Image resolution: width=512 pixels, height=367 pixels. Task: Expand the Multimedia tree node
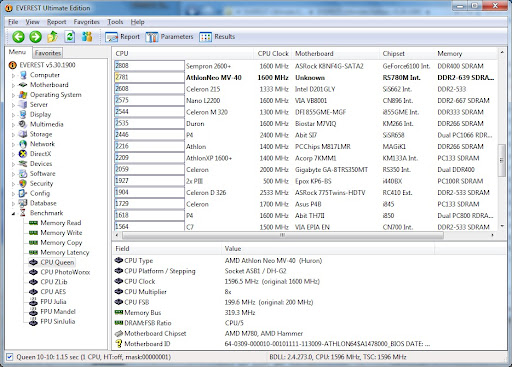(x=13, y=125)
